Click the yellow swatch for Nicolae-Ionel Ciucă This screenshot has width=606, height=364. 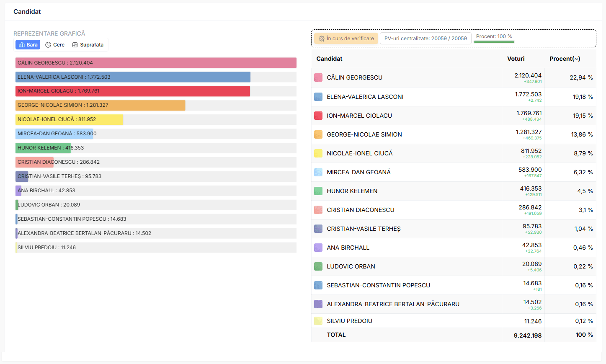[318, 153]
